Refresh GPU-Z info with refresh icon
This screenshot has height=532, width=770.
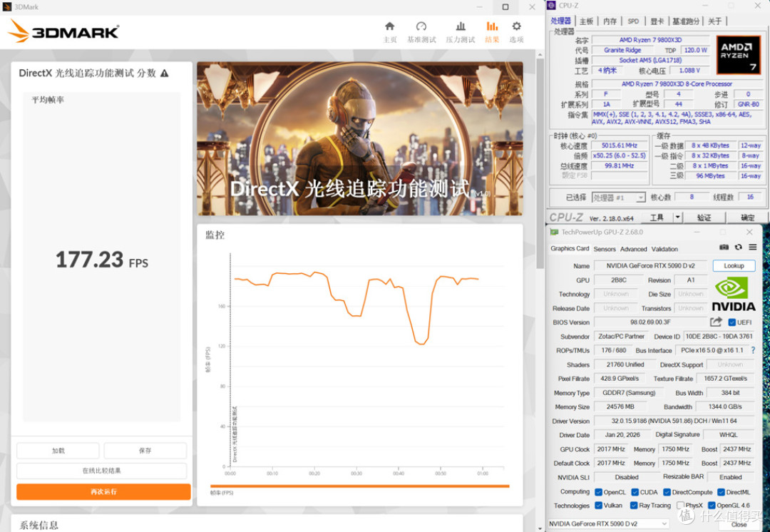pos(738,247)
